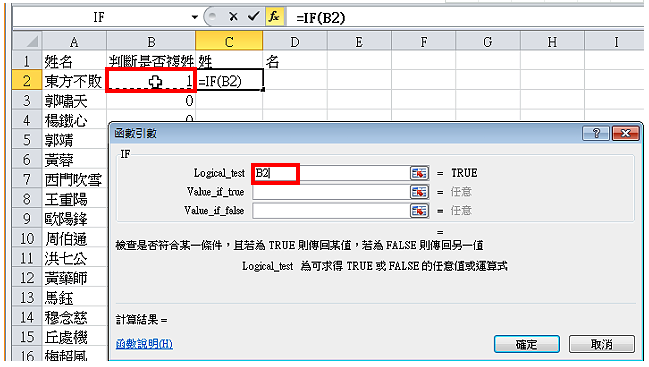This screenshot has width=649, height=367.
Task: Select column B header
Action: click(151, 42)
